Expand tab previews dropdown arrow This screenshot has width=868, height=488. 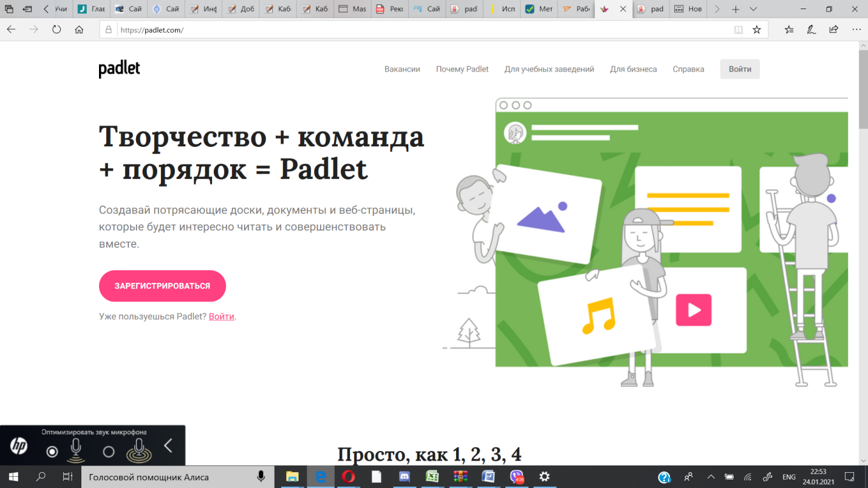(x=753, y=10)
